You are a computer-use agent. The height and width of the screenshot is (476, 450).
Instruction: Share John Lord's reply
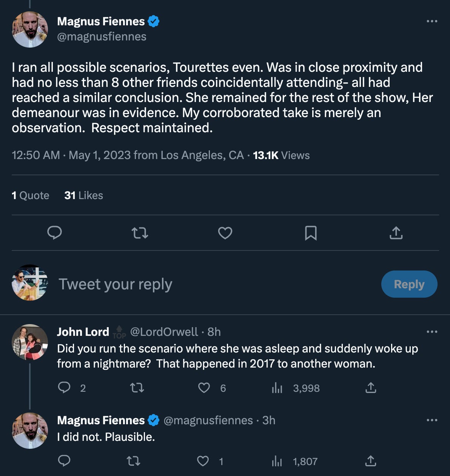[x=371, y=388]
